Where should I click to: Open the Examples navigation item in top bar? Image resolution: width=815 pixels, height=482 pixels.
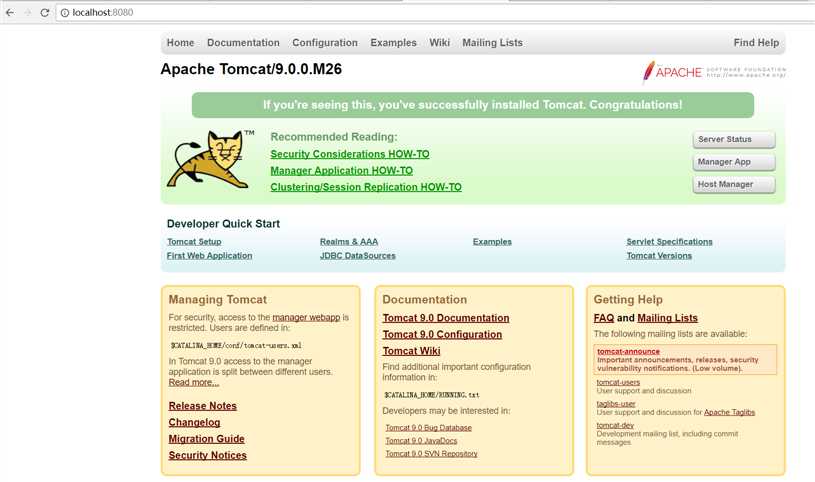(393, 43)
